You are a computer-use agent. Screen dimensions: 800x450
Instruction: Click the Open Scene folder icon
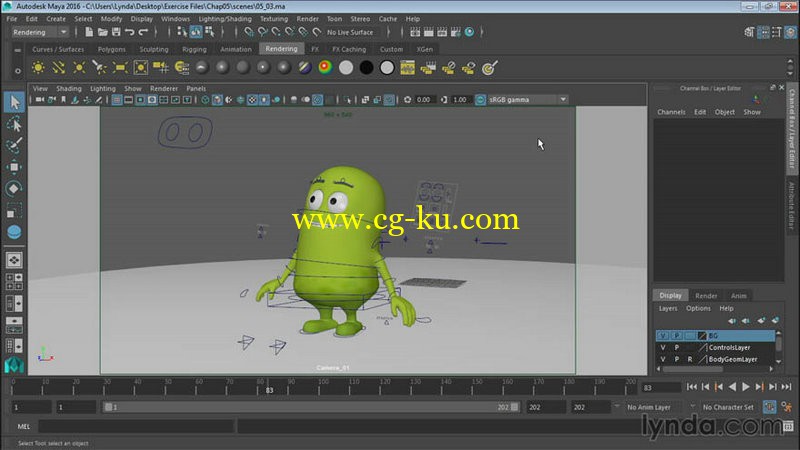coord(103,32)
